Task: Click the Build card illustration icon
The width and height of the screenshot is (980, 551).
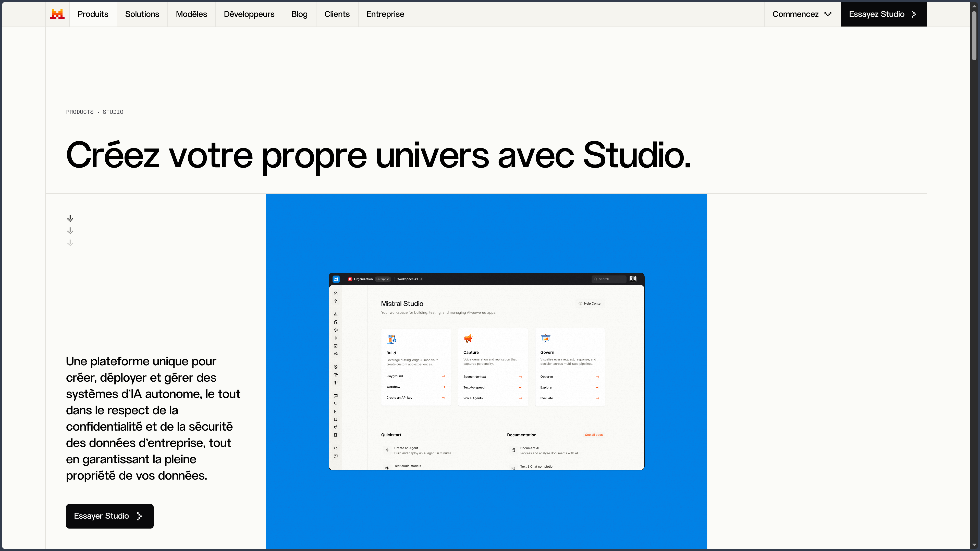Action: [392, 339]
